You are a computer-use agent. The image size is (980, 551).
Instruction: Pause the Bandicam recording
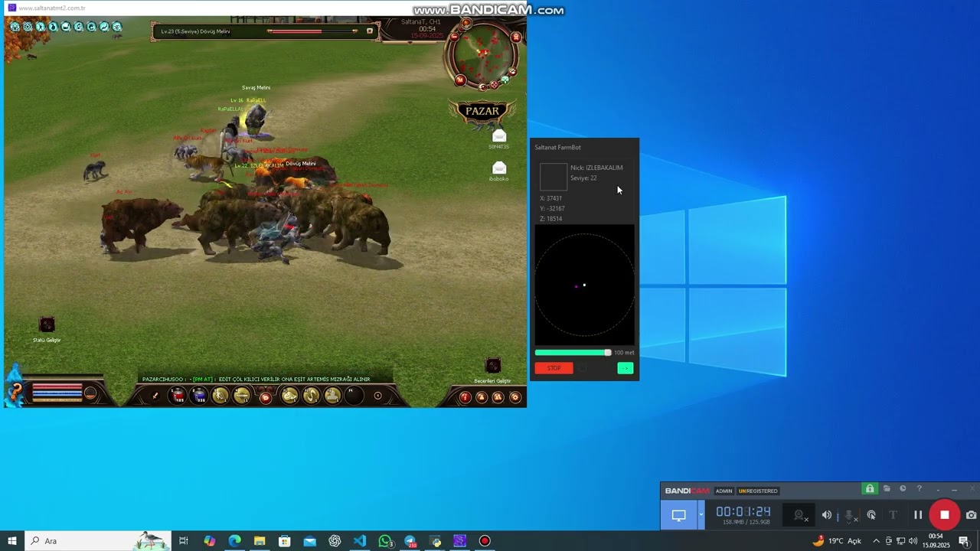point(918,515)
